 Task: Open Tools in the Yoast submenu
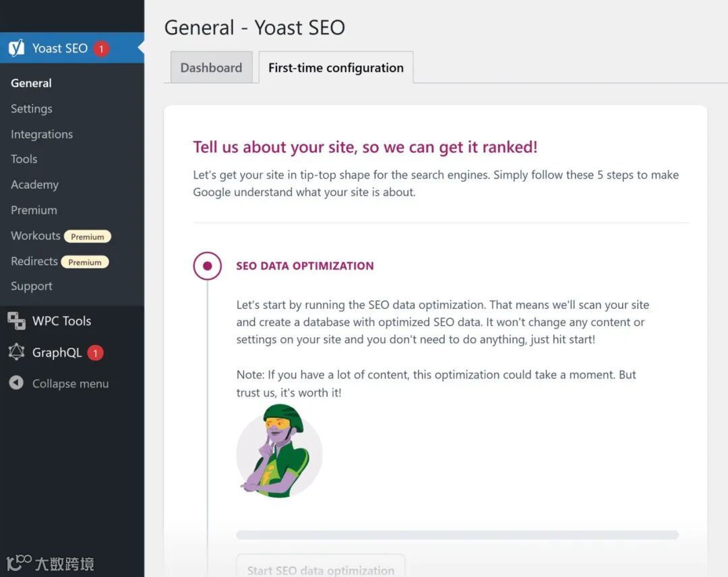click(x=24, y=159)
